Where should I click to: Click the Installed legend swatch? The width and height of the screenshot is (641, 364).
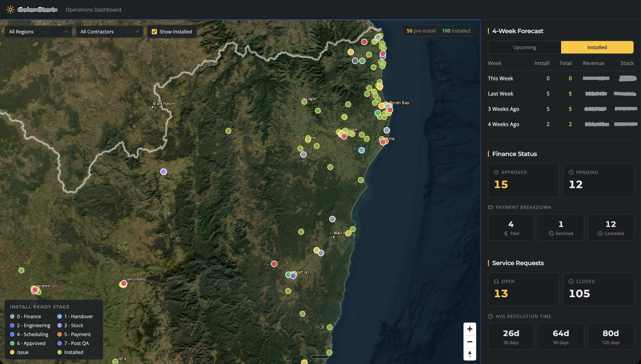tap(60, 352)
